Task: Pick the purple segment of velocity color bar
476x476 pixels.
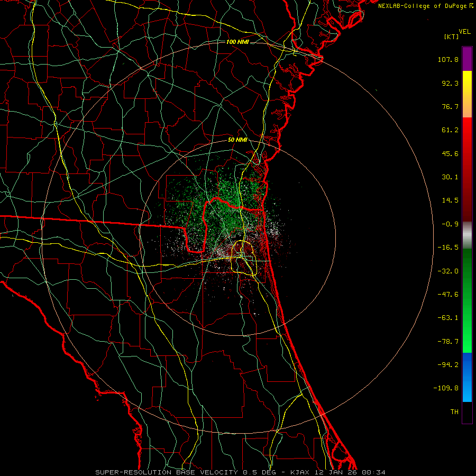Action: click(467, 59)
